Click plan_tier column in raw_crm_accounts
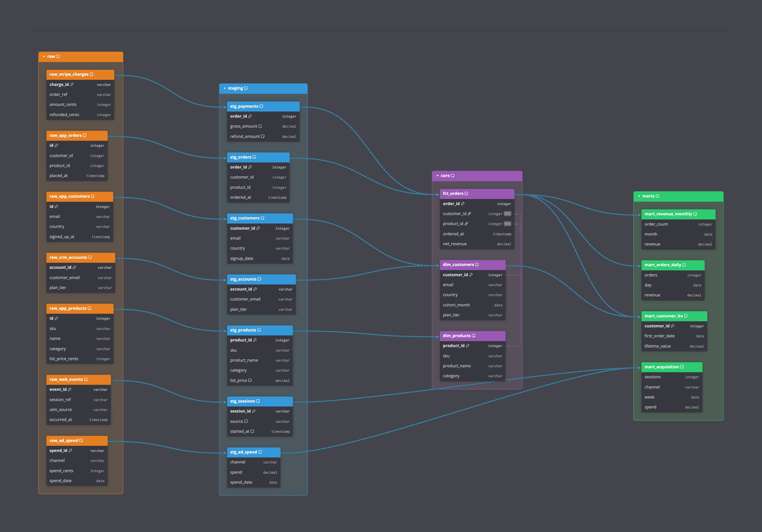Image resolution: width=762 pixels, height=532 pixels. coord(81,288)
